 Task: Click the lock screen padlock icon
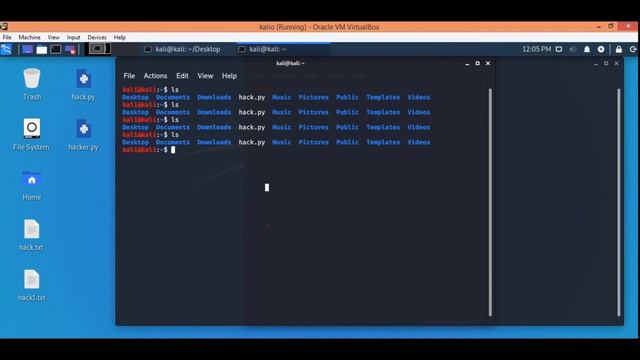click(619, 49)
